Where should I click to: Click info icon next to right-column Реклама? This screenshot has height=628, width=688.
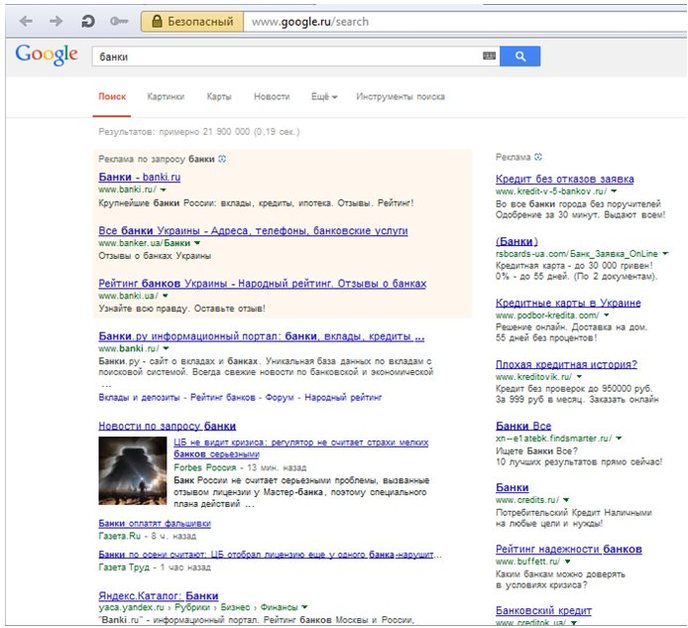pos(538,157)
